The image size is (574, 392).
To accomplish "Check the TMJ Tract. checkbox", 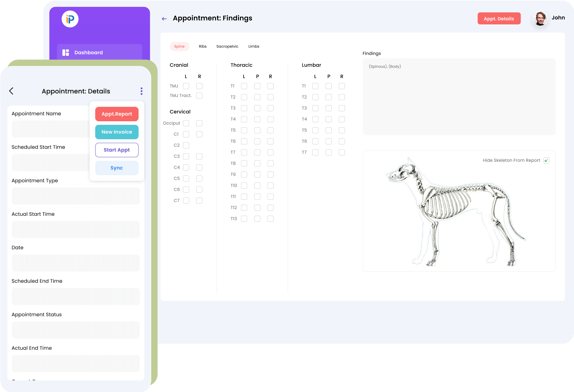I will 199,96.
